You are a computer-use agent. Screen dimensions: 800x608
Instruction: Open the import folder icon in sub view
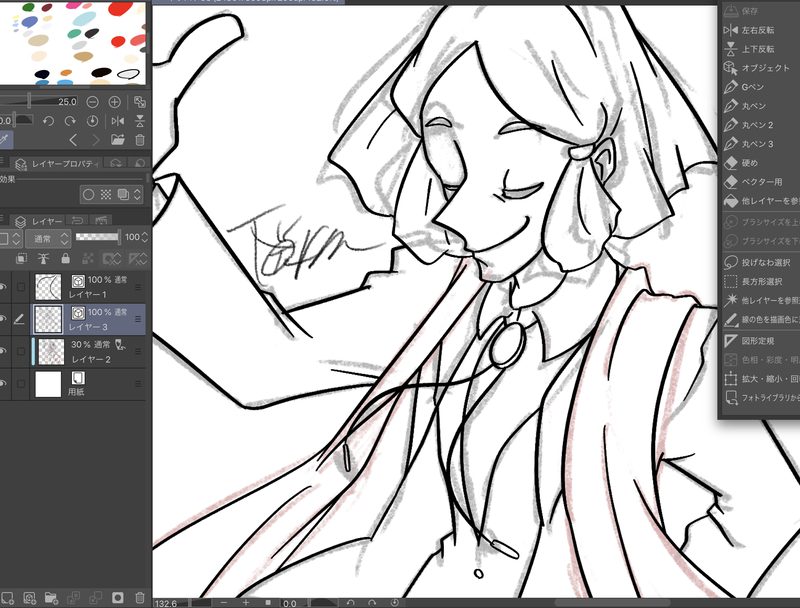click(118, 140)
